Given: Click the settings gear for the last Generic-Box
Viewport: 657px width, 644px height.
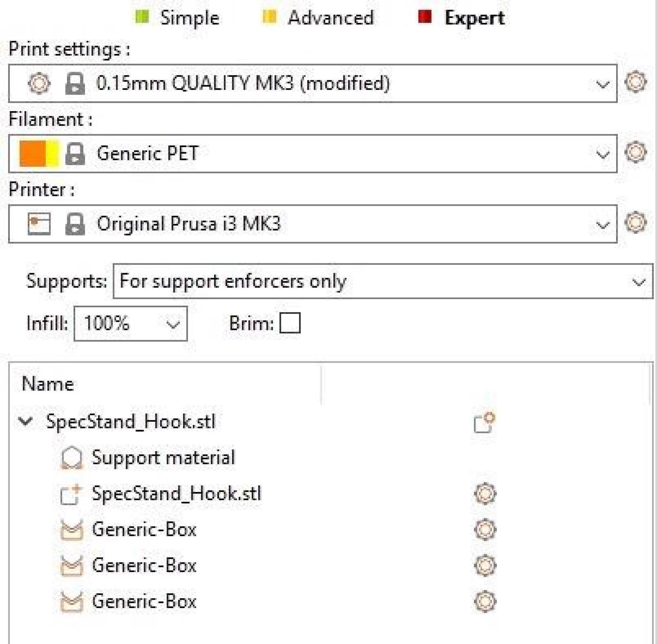Looking at the screenshot, I should pos(485,602).
